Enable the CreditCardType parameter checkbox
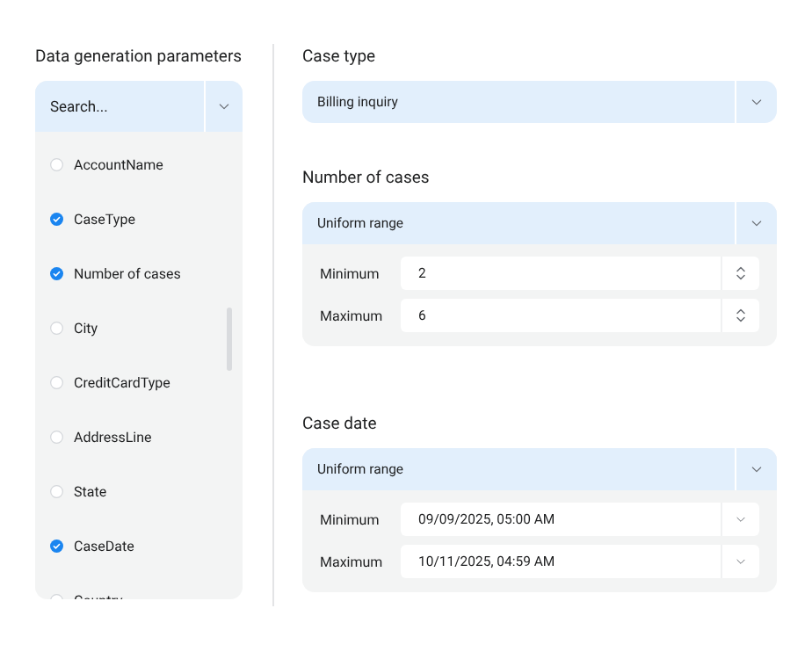The width and height of the screenshot is (812, 659). [x=56, y=382]
